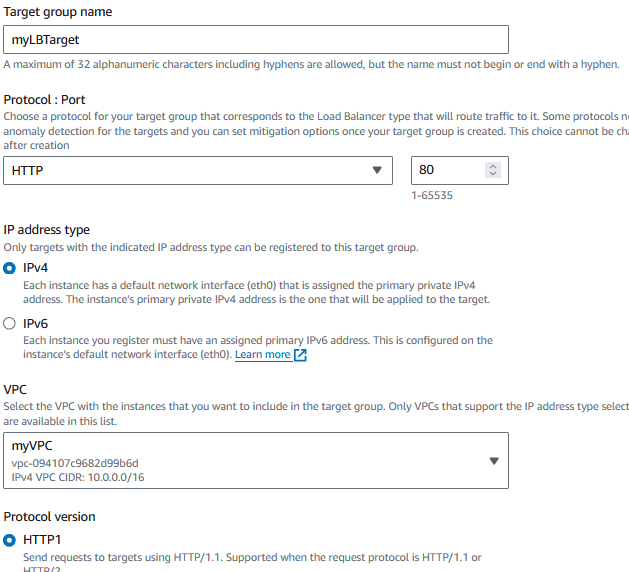Open the HTTP protocol dropdown
Image resolution: width=629 pixels, height=572 pixels.
tap(198, 170)
